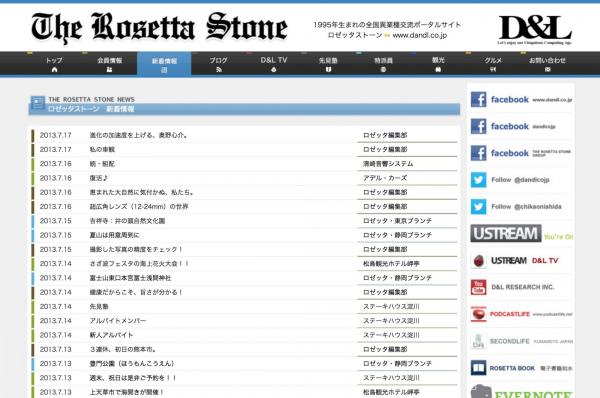
Task: Click the icon under D&L TV
Action: click(273, 70)
